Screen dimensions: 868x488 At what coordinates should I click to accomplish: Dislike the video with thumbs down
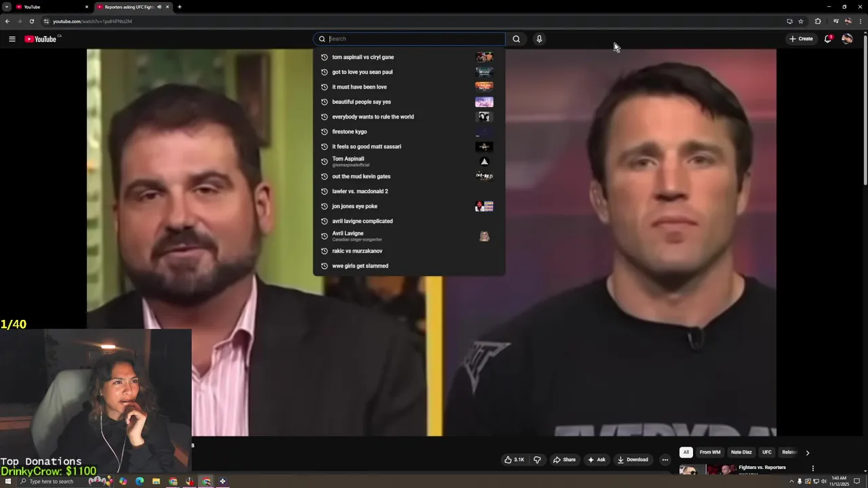(537, 460)
